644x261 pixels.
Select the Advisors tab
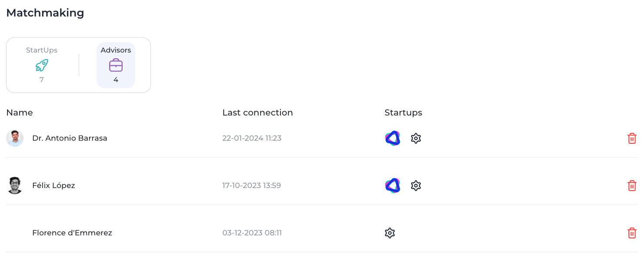[x=116, y=65]
